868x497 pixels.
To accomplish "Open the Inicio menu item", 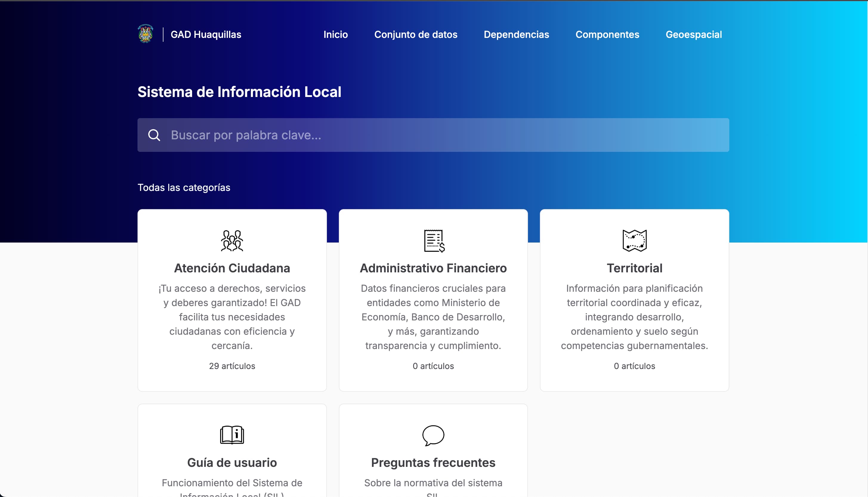I will click(x=335, y=35).
